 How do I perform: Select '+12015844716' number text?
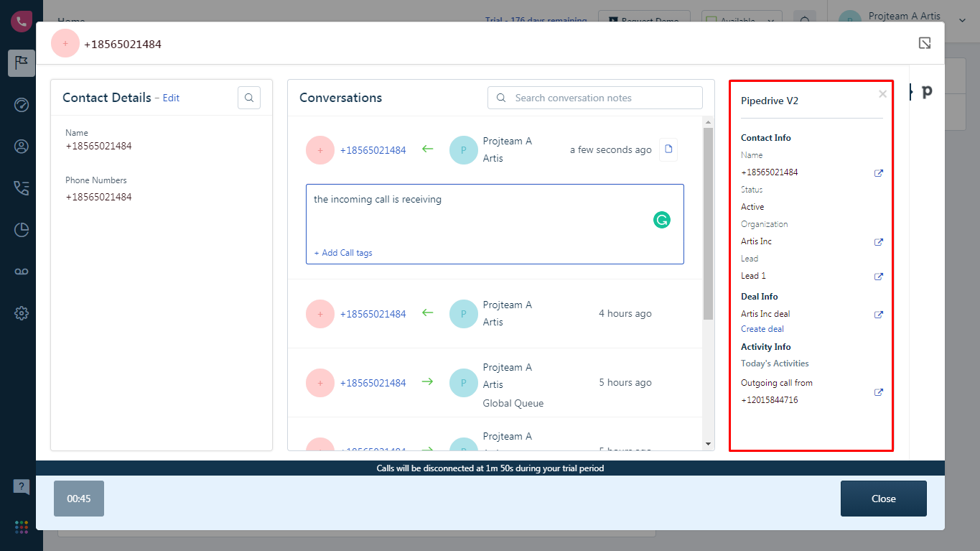click(770, 400)
